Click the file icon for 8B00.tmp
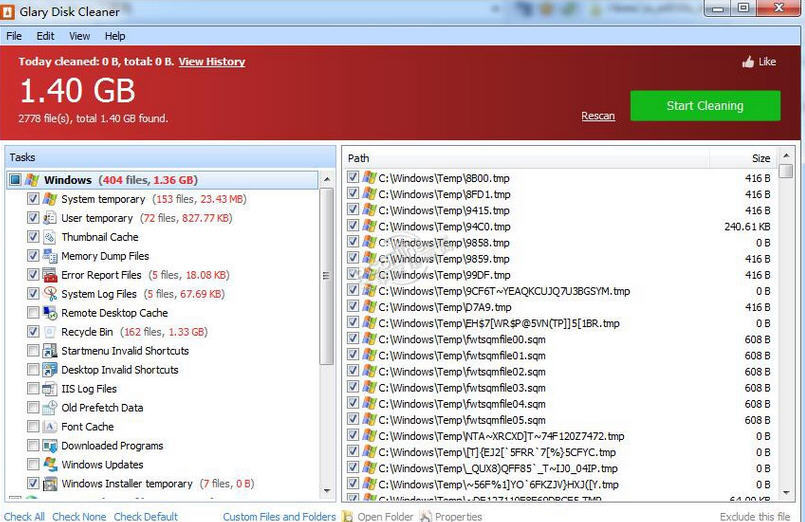This screenshot has height=522, width=805. (x=369, y=178)
